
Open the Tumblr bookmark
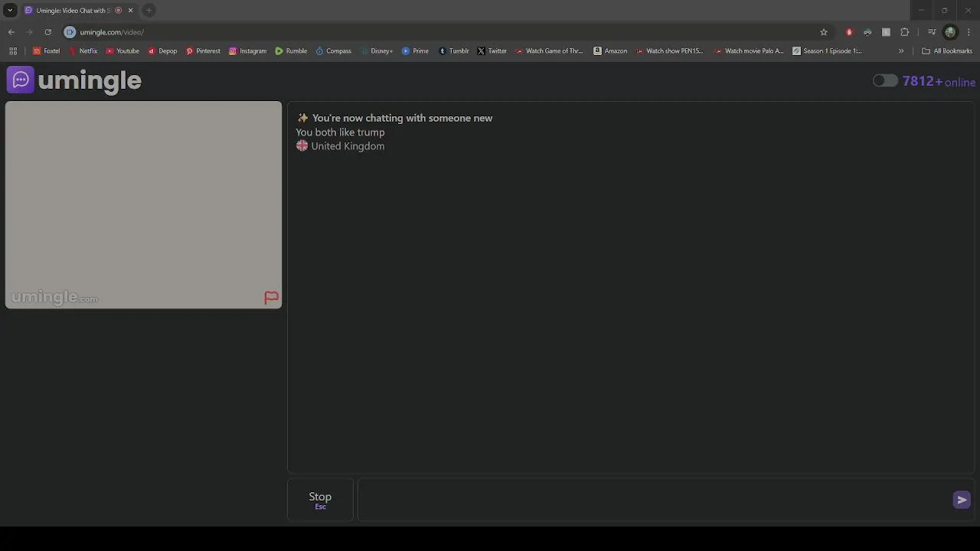coord(454,51)
